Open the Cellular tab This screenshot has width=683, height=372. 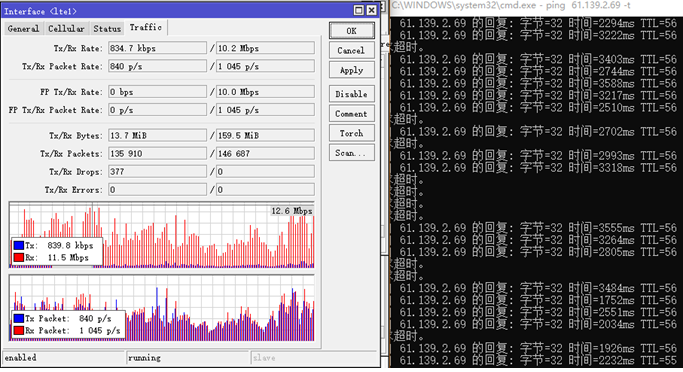(66, 29)
